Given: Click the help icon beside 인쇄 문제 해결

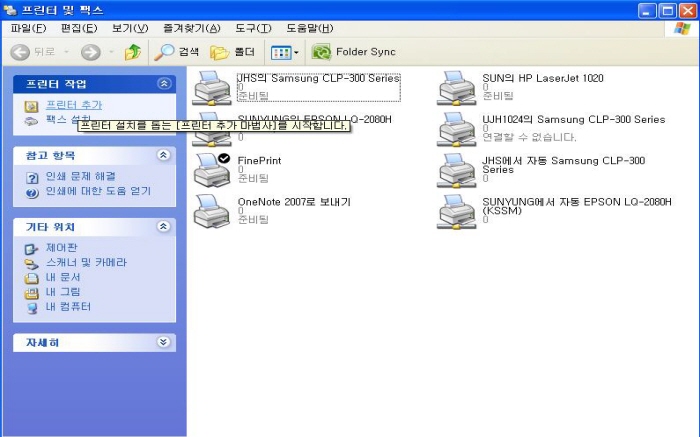Looking at the screenshot, I should click(32, 178).
